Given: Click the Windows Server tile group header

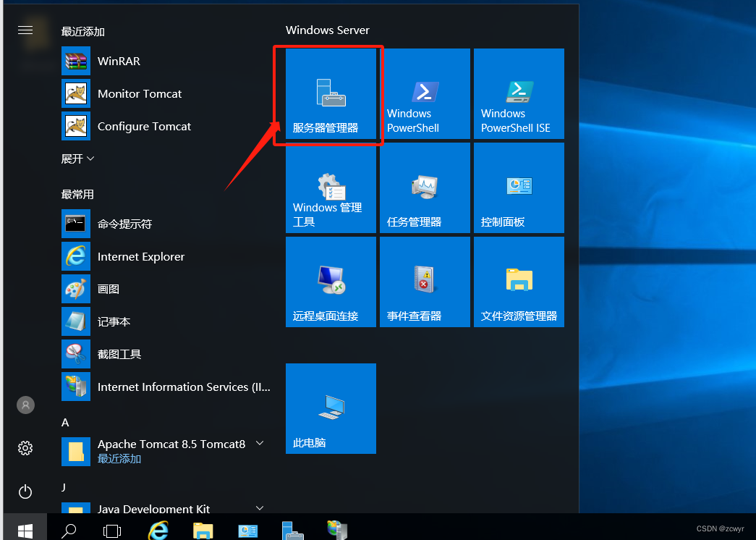Looking at the screenshot, I should click(x=328, y=30).
